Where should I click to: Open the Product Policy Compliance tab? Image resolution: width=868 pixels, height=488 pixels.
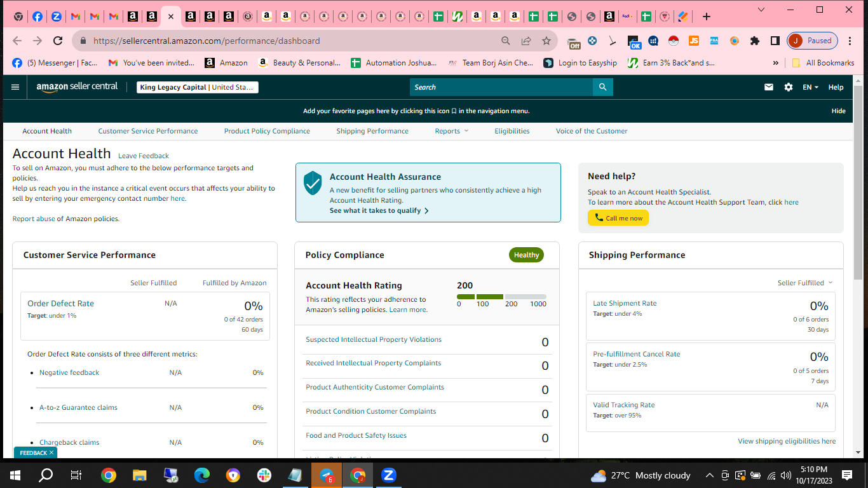pos(267,131)
